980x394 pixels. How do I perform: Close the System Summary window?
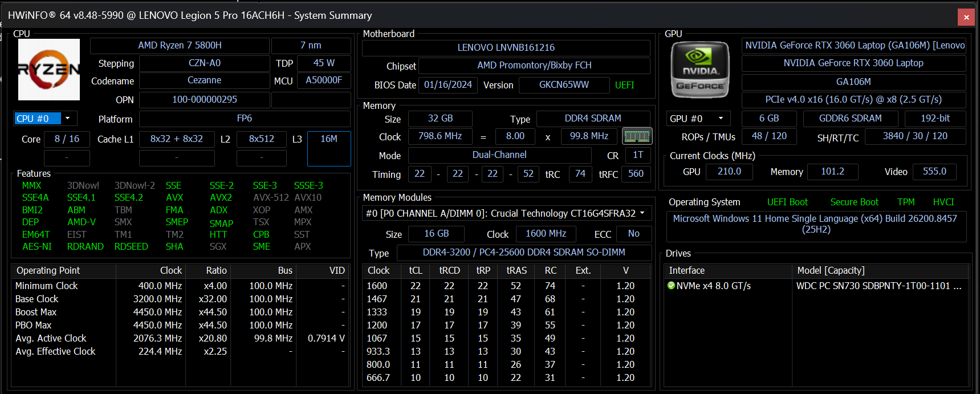coord(966,17)
